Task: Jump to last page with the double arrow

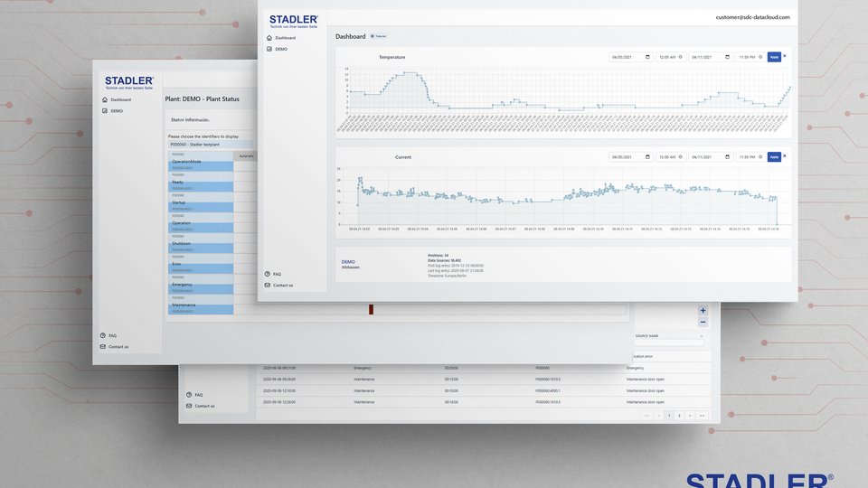Action: tap(702, 415)
